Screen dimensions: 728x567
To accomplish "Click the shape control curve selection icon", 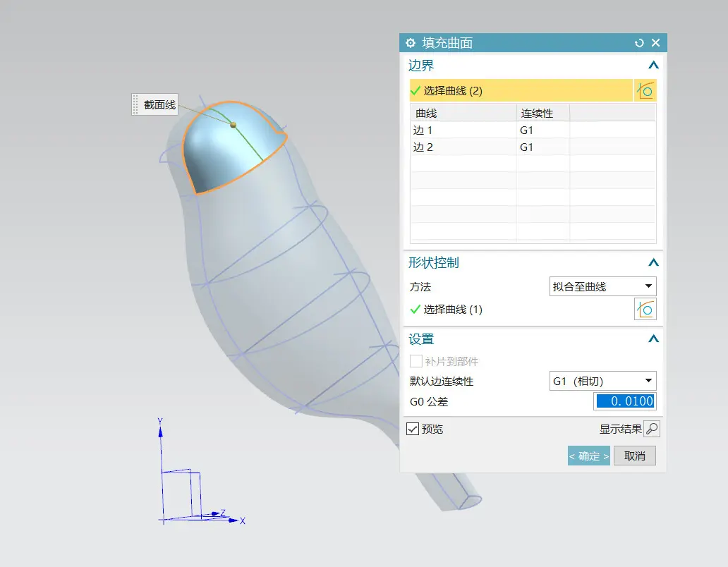I will (x=645, y=309).
